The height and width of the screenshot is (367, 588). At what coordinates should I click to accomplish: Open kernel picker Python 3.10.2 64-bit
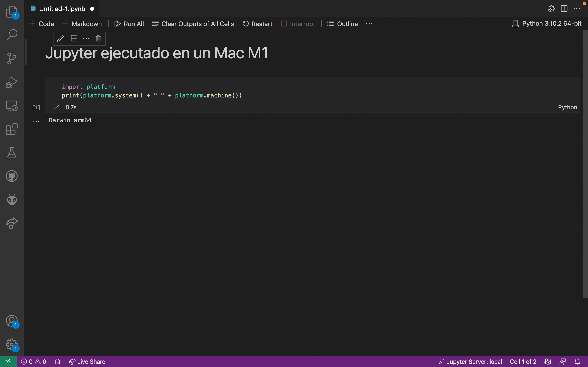tap(547, 23)
